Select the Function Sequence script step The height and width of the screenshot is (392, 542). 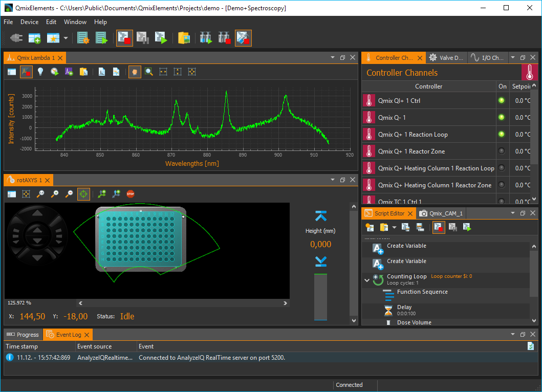(422, 292)
